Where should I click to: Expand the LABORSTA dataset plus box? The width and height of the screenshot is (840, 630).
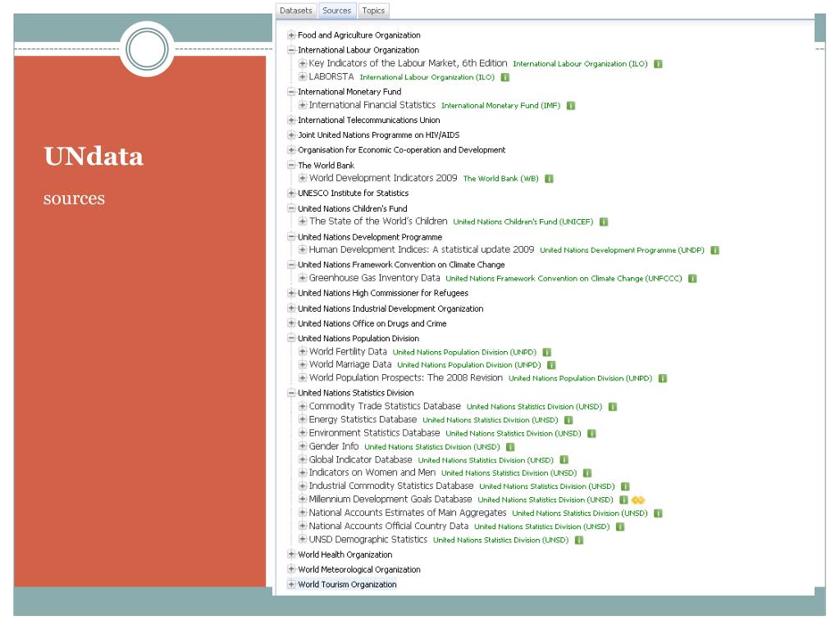[303, 76]
